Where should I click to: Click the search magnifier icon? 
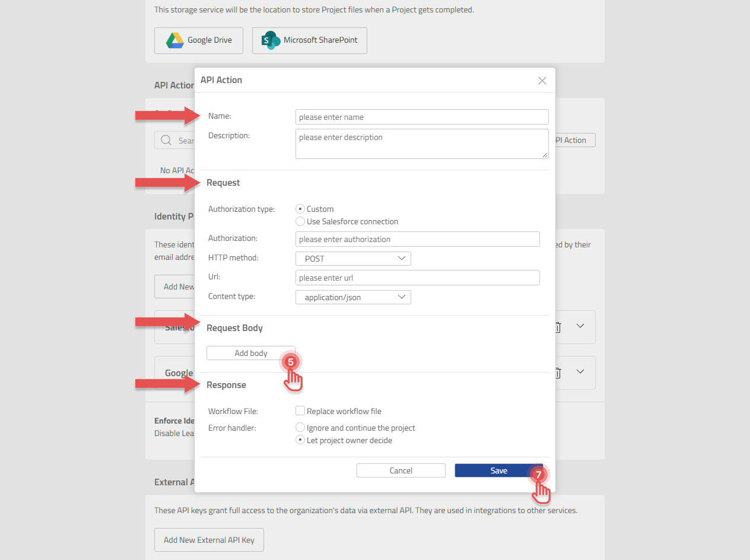pos(167,141)
